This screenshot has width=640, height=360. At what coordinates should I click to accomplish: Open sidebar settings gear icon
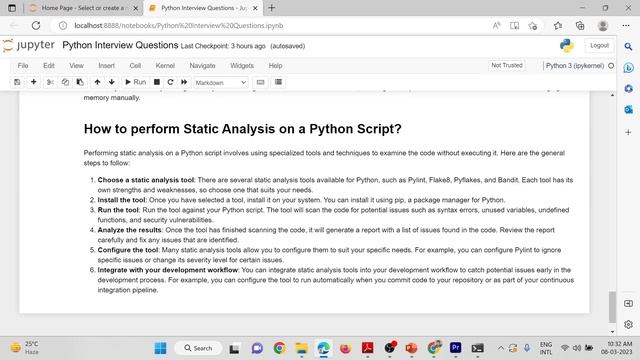click(628, 324)
